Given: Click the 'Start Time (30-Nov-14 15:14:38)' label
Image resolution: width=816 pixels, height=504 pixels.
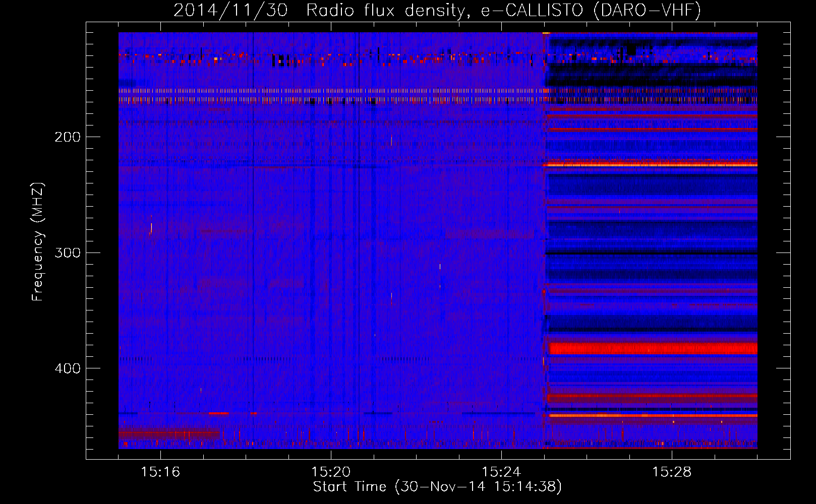Looking at the screenshot, I should coord(437,487).
